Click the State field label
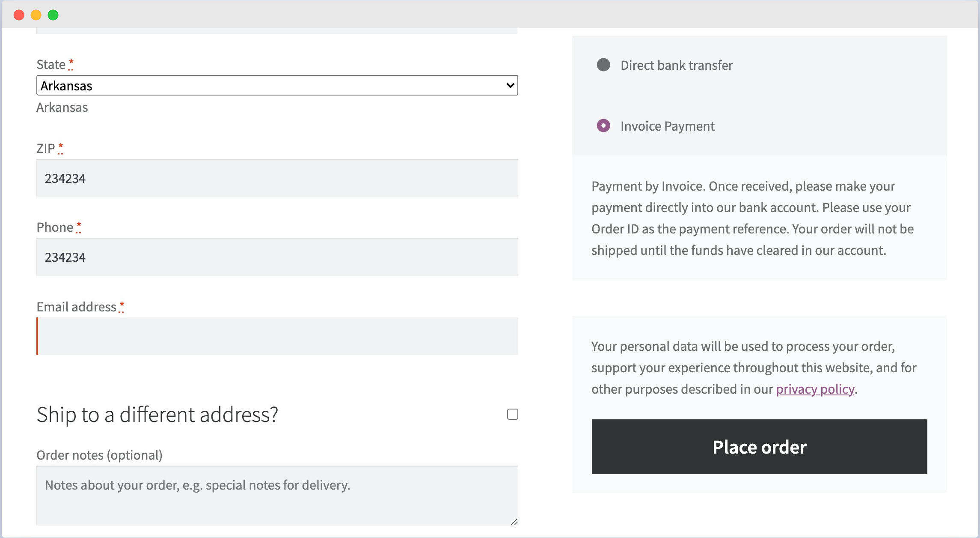The height and width of the screenshot is (538, 980). (51, 64)
